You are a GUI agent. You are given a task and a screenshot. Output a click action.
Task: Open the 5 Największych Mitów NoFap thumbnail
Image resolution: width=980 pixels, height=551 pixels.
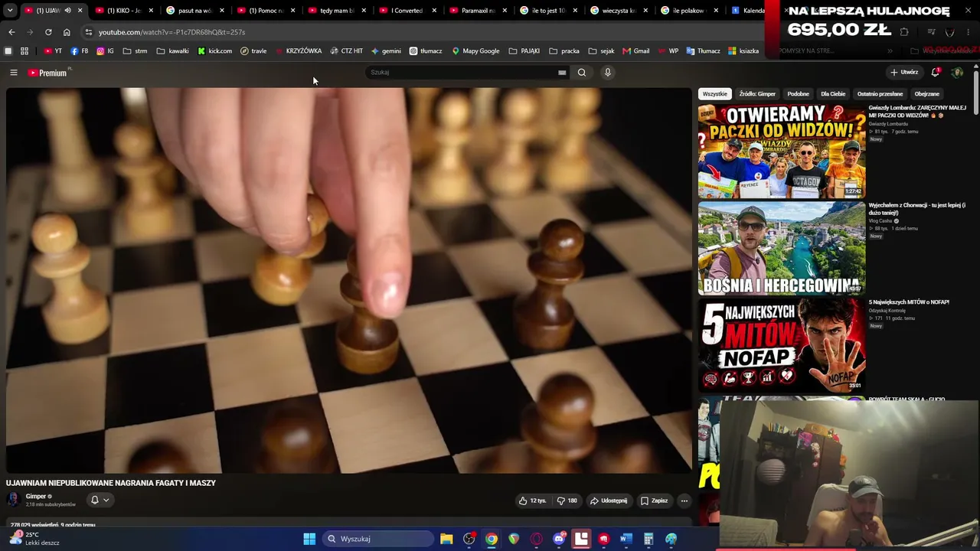coord(782,345)
